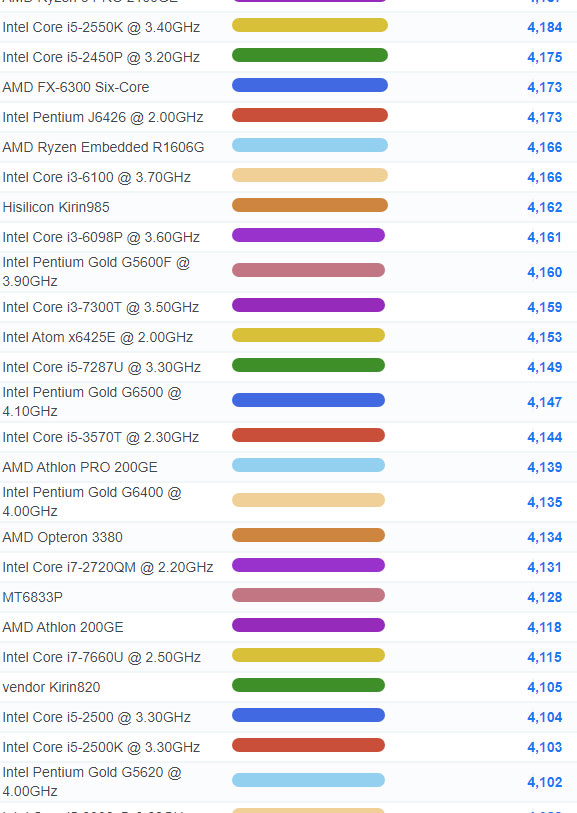577x813 pixels.
Task: Click yellow bar for i5-2550K
Action: point(309,25)
